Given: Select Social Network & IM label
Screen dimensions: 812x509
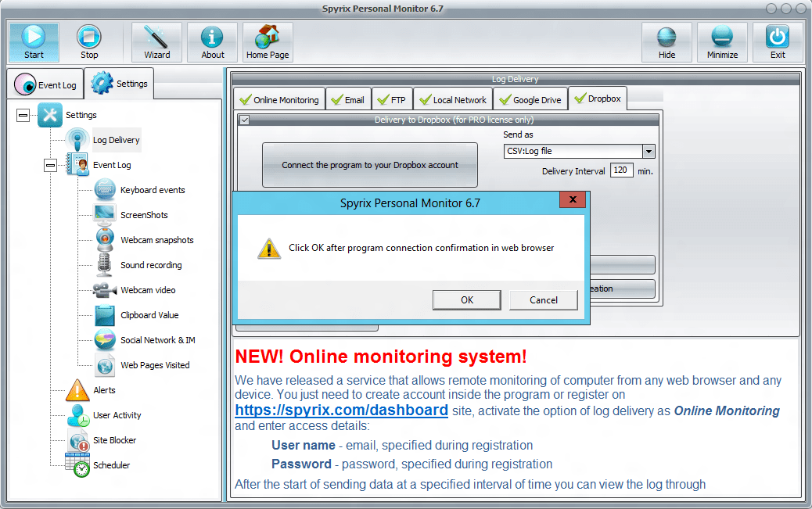Looking at the screenshot, I should click(157, 339).
